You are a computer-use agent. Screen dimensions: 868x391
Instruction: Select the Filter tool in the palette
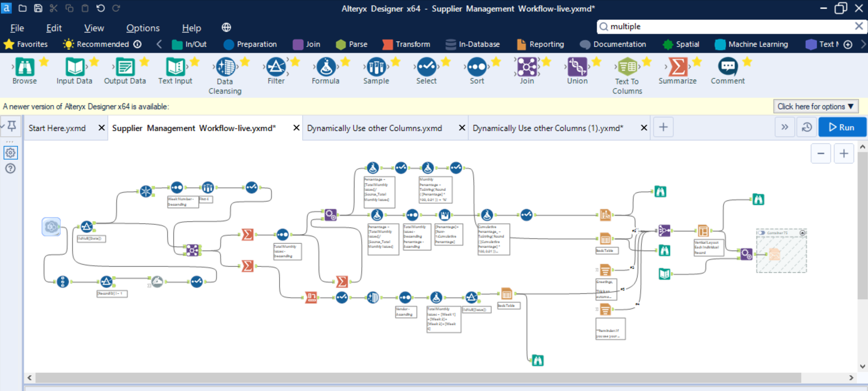pos(276,72)
